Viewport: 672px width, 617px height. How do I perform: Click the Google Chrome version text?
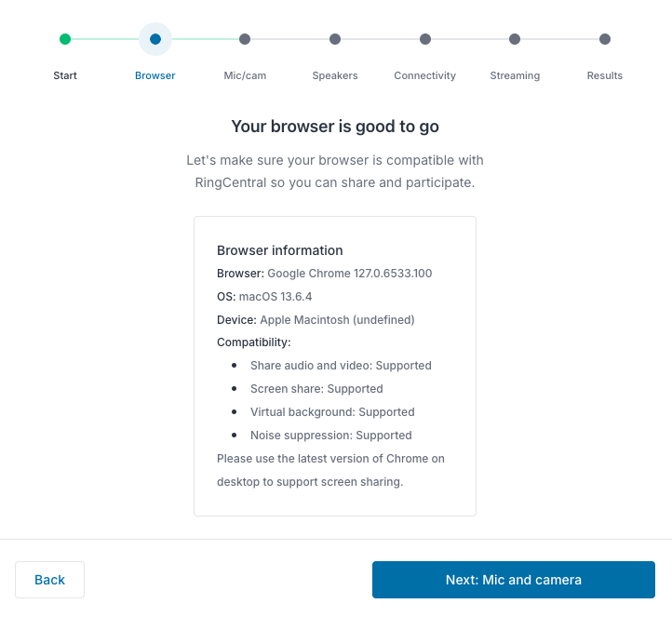click(350, 274)
